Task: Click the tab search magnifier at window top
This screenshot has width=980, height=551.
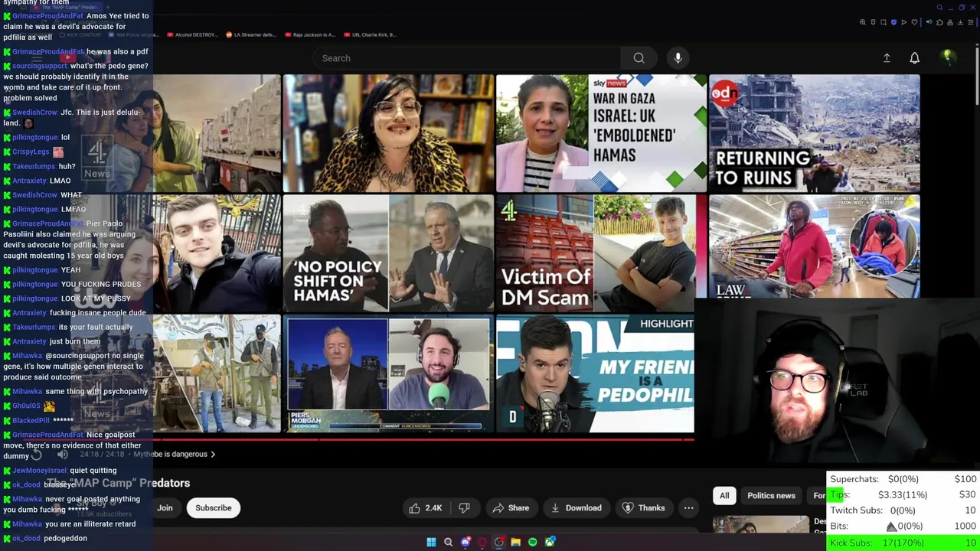Action: tap(939, 8)
